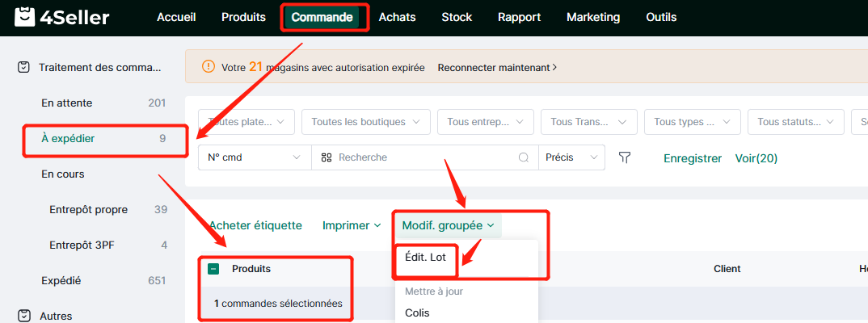Click the search magnifier icon

coord(524,157)
